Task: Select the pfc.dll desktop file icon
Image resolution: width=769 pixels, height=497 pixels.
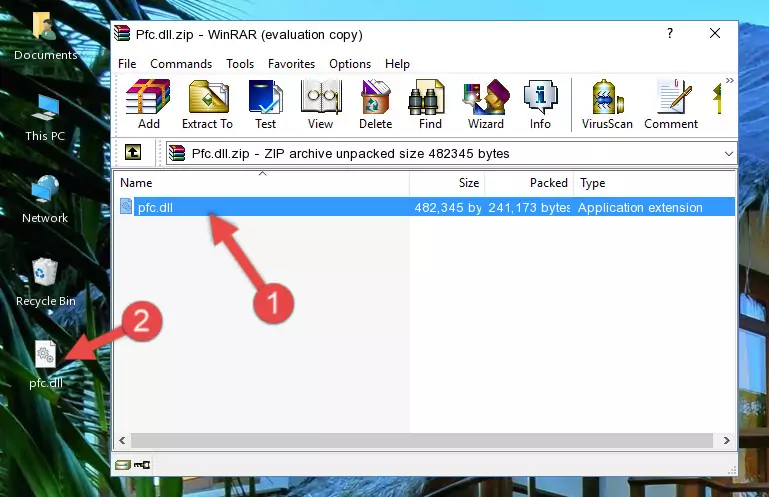Action: 46,365
